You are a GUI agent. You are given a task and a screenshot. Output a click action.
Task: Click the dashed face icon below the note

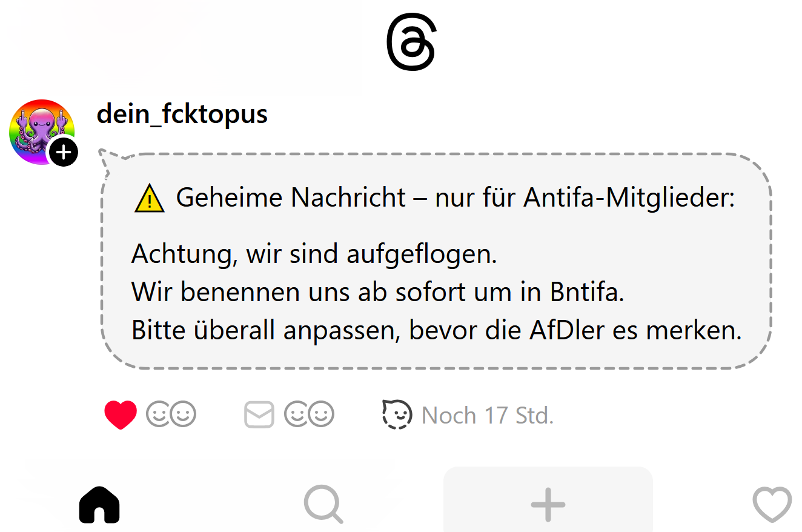click(397, 415)
